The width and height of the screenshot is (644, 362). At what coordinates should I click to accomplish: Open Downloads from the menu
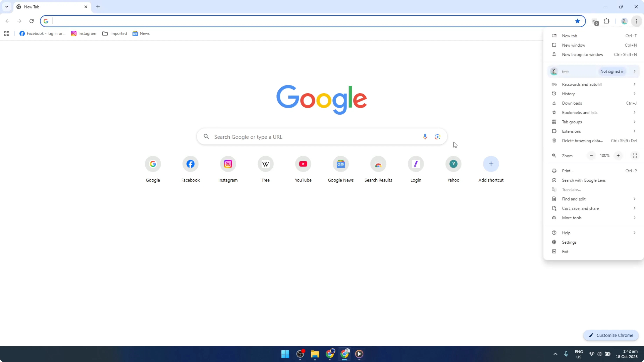tap(593, 103)
